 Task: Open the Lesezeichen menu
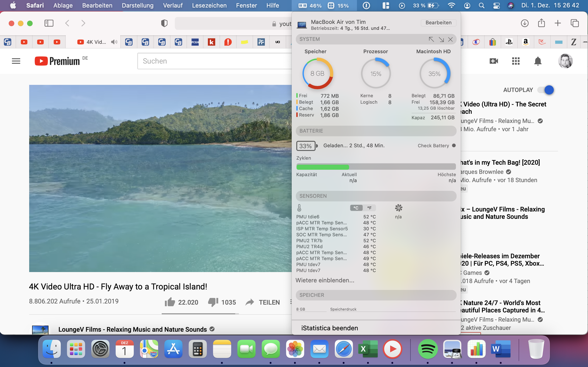tap(209, 5)
